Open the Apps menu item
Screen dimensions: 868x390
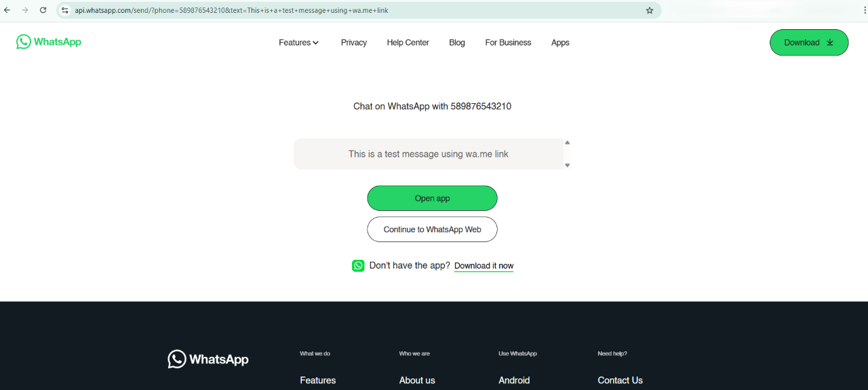560,42
